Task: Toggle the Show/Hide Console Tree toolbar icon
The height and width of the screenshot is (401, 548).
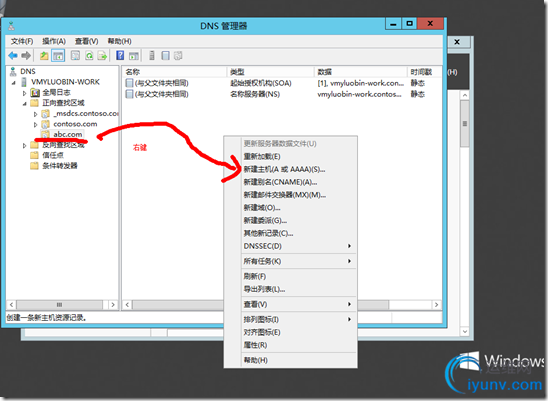Action: click(58, 55)
